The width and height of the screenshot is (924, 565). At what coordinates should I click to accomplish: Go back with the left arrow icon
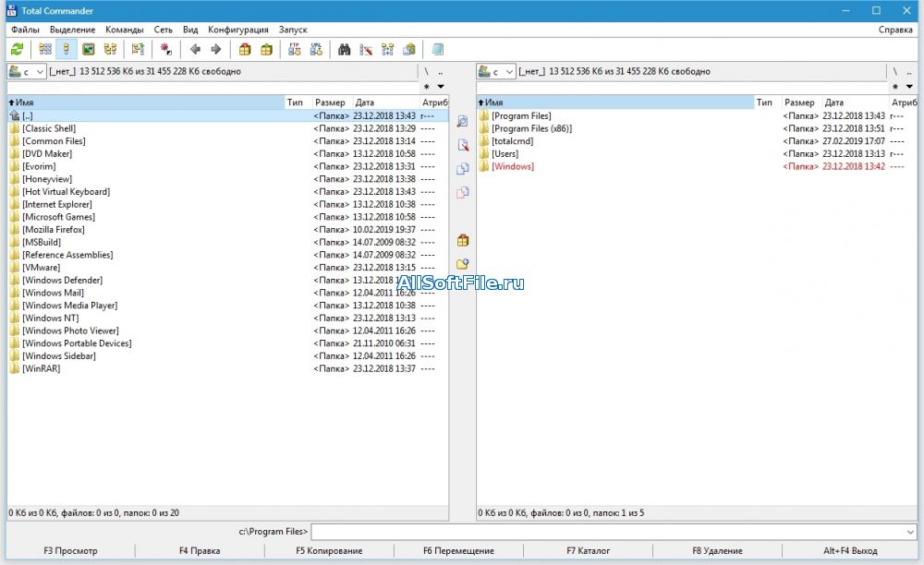195,50
